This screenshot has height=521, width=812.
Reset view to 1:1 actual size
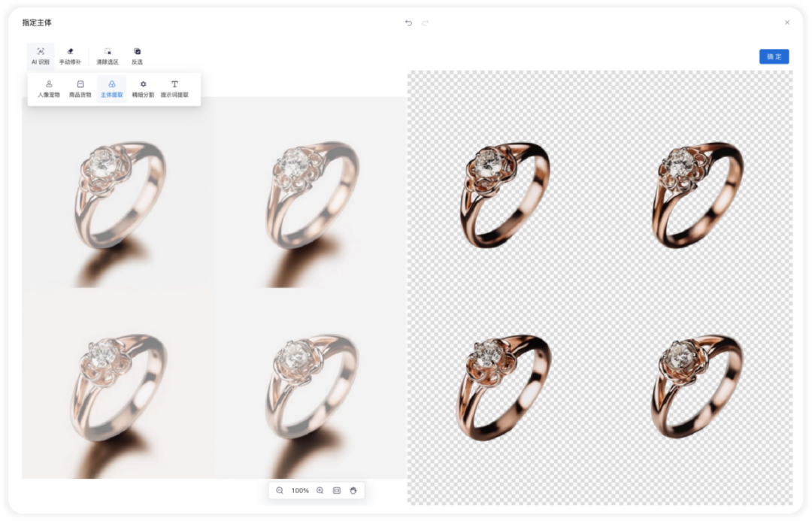tap(337, 490)
